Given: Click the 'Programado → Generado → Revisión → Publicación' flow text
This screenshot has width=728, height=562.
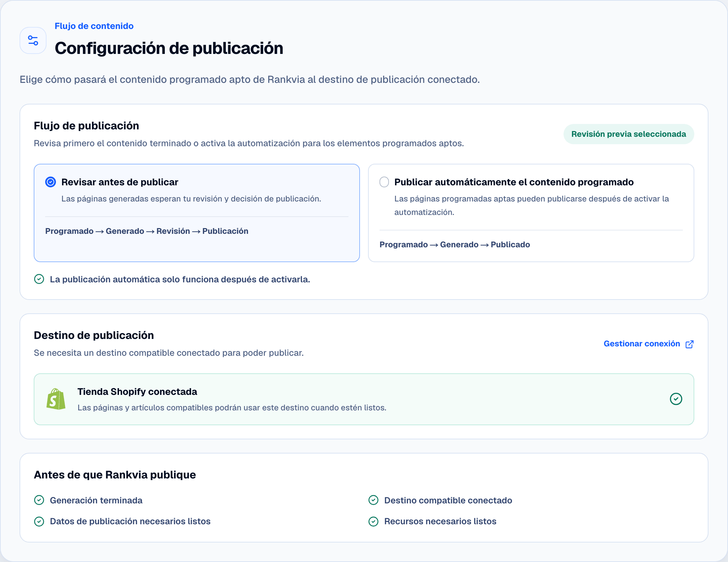Looking at the screenshot, I should click(x=147, y=231).
